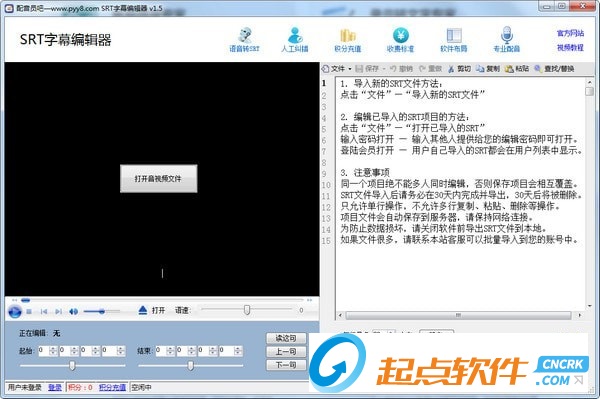Click the 正在编辑 无 label
The height and width of the screenshot is (399, 600).
pyautogui.click(x=40, y=333)
